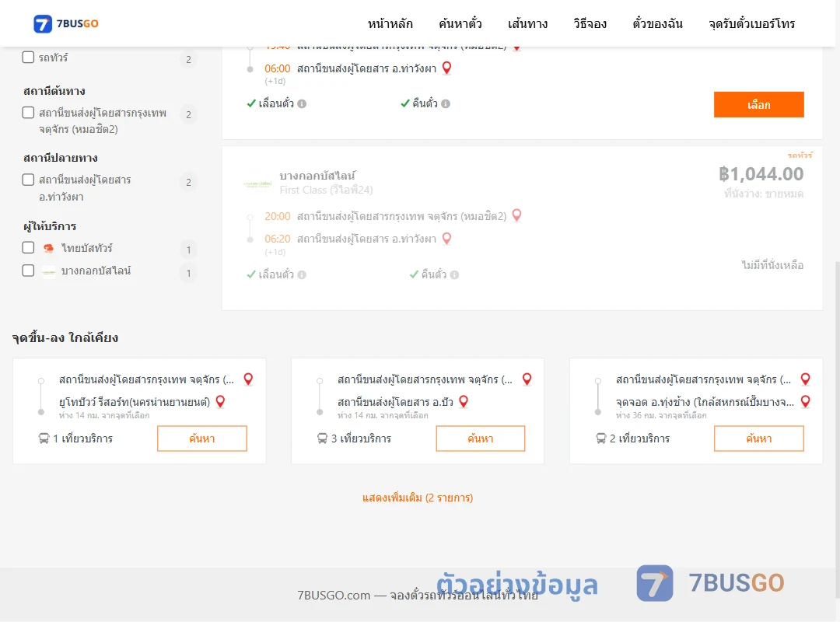Click the รถทัวร์ tag on sold-out trip

click(x=800, y=155)
